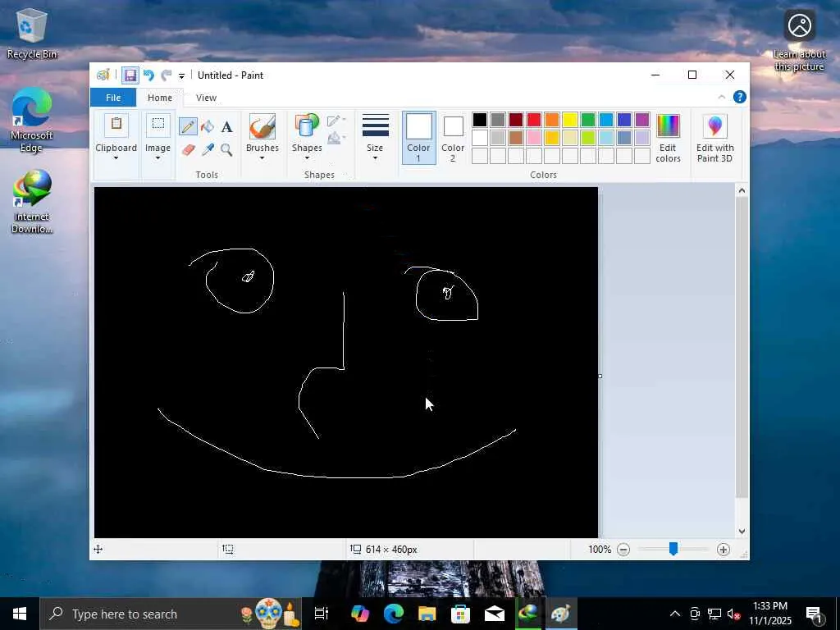The width and height of the screenshot is (840, 630).
Task: Click the zoom in plus button
Action: [x=723, y=550]
